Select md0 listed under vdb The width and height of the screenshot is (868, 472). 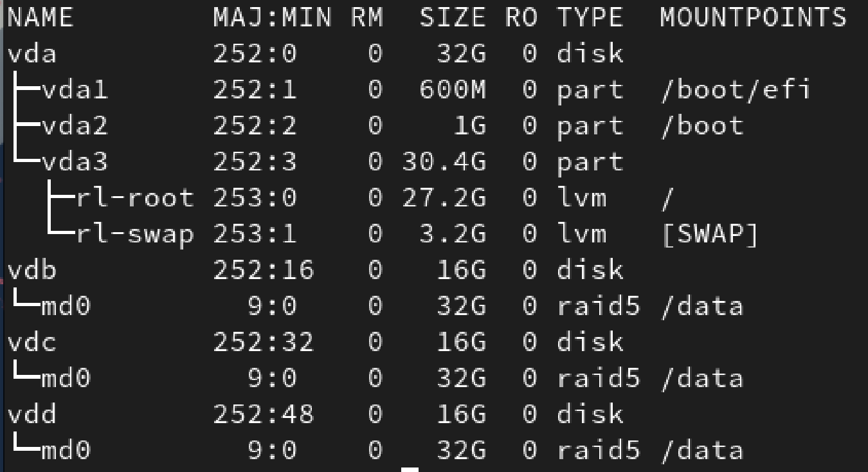(66, 306)
